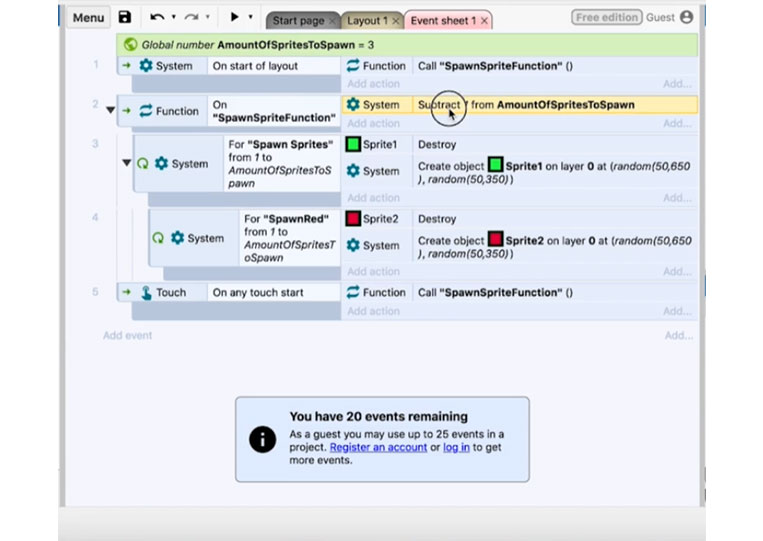Select the On any touch start condition
This screenshot has width=763, height=541.
coord(274,292)
